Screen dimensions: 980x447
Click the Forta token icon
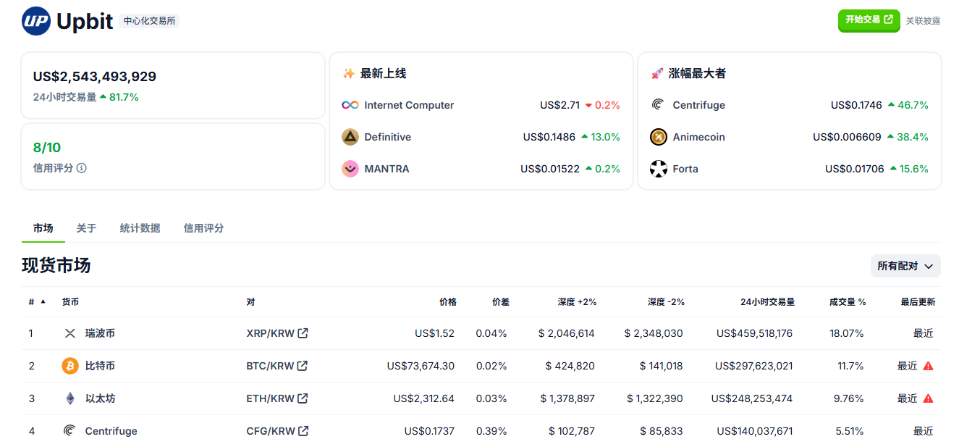coord(659,169)
